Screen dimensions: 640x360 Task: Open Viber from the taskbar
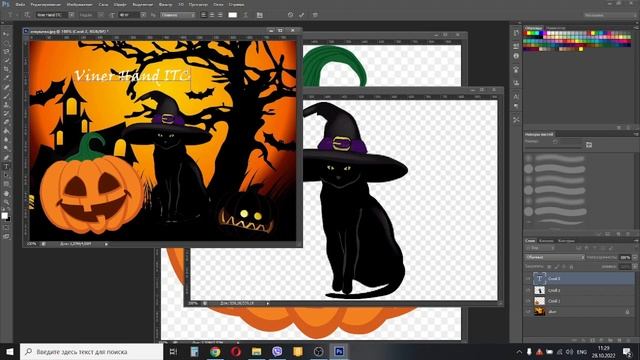click(x=277, y=351)
